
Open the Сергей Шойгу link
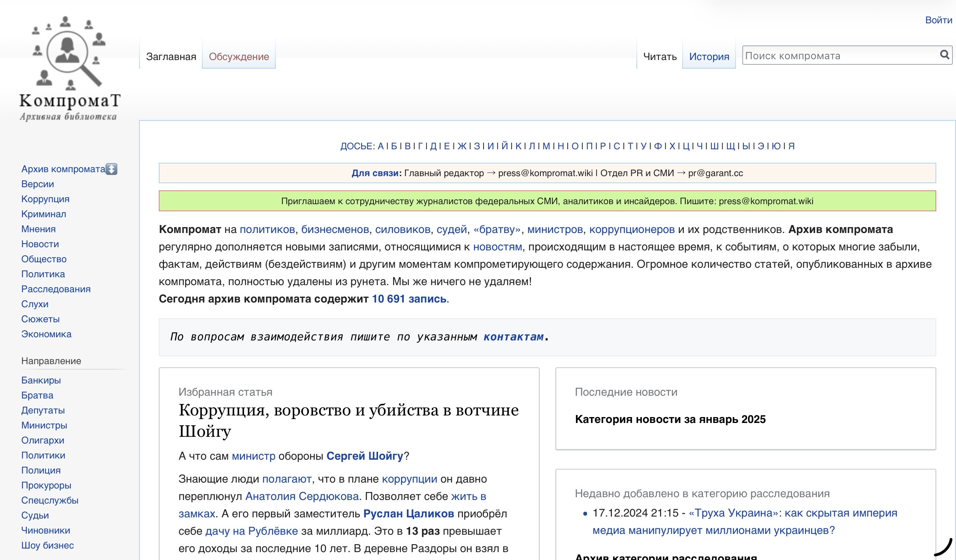point(365,456)
